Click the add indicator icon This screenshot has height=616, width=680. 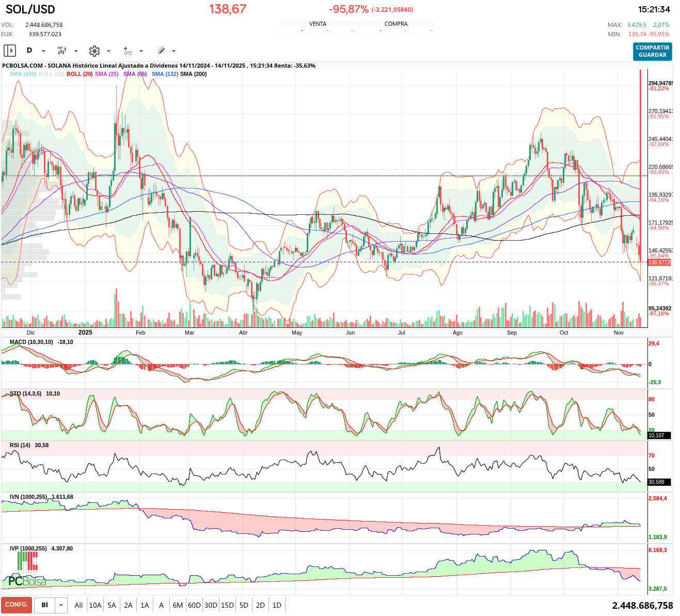(x=127, y=51)
